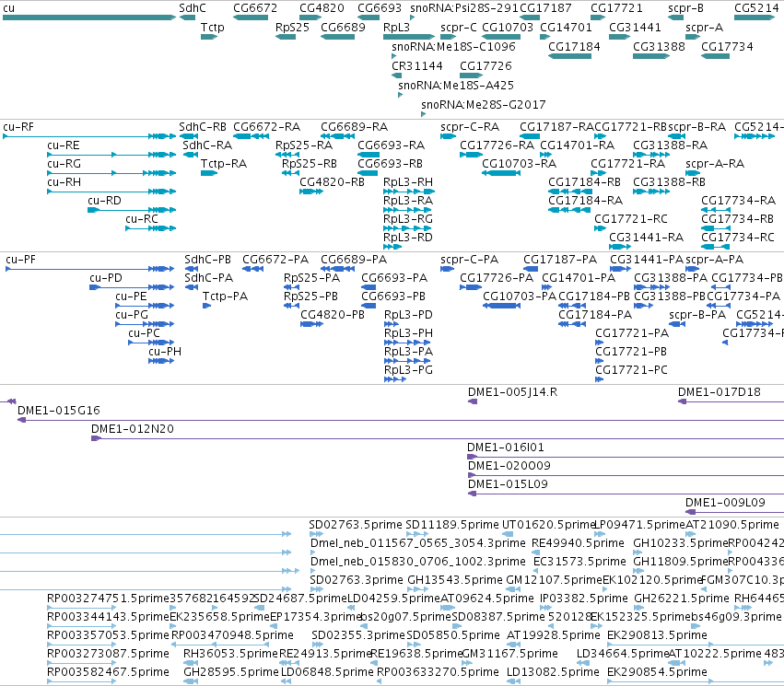Click the CG17734 gene label
784x686 pixels.
(727, 46)
